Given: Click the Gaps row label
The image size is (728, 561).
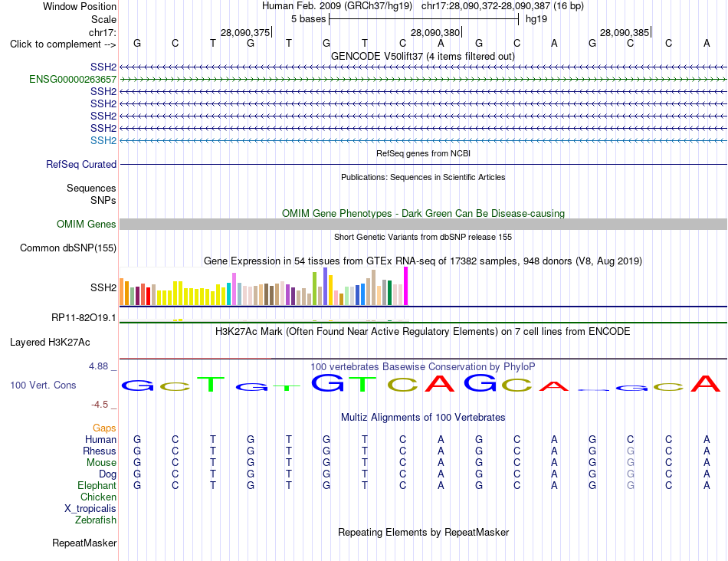Looking at the screenshot, I should click(104, 428).
